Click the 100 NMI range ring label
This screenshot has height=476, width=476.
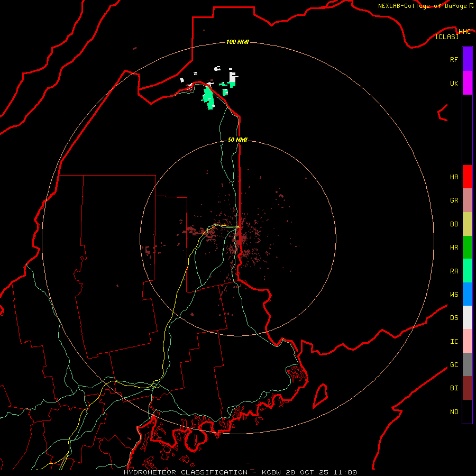237,42
